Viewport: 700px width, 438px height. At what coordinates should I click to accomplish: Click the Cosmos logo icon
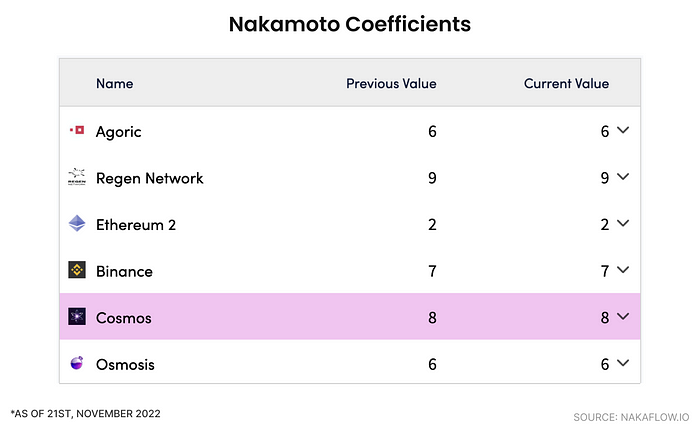[x=77, y=317]
